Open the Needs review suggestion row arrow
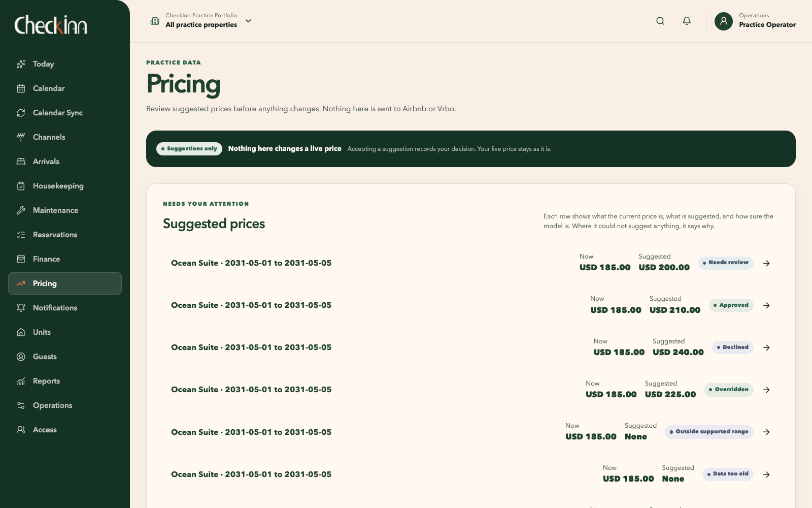This screenshot has height=508, width=812. 767,263
